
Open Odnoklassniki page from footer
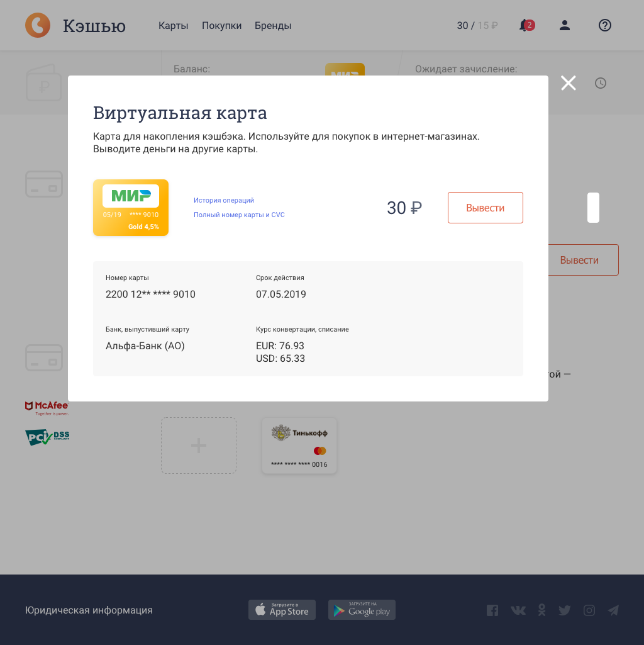point(542,610)
